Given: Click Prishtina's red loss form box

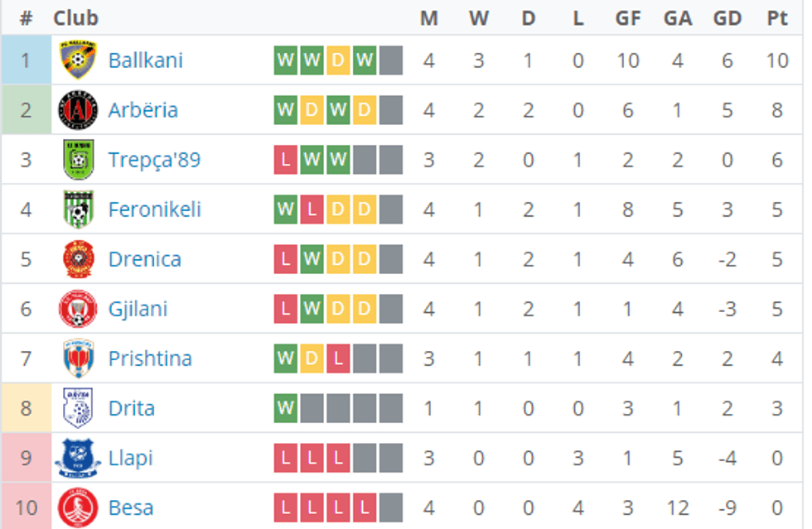Looking at the screenshot, I should pos(338,358).
